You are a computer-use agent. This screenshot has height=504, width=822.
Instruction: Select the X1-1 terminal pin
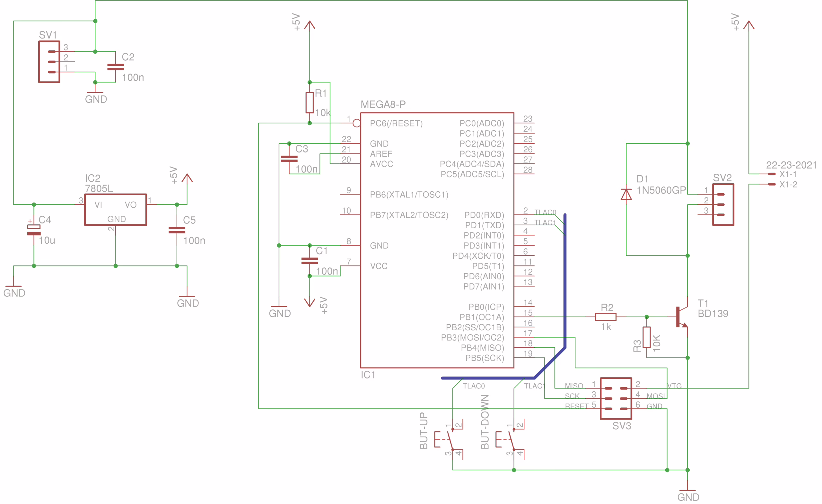click(772, 174)
